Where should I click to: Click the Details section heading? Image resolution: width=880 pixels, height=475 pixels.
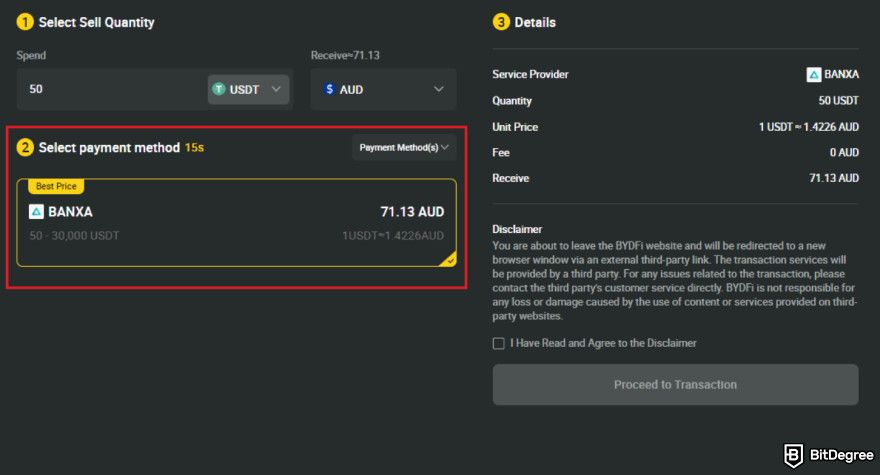[x=535, y=22]
